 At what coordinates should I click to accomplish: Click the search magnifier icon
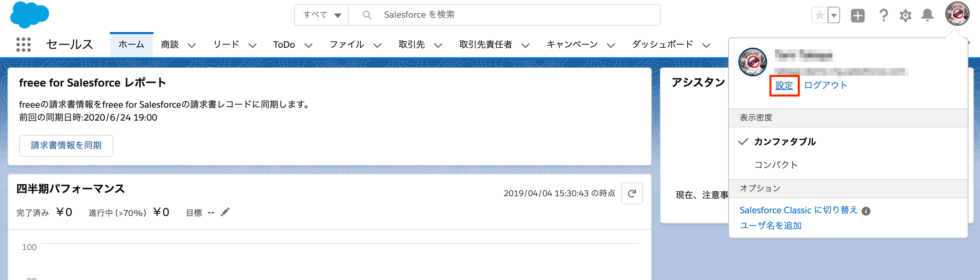coord(367,15)
